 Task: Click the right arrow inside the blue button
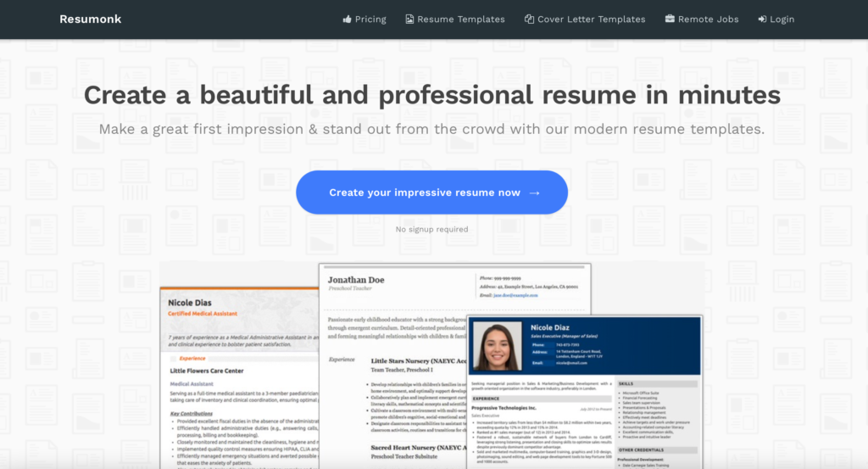534,193
